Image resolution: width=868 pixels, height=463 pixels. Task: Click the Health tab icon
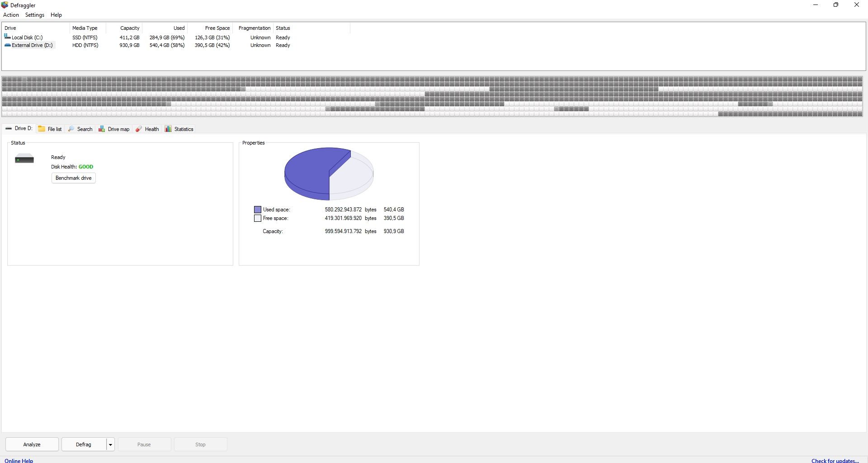[x=139, y=129]
